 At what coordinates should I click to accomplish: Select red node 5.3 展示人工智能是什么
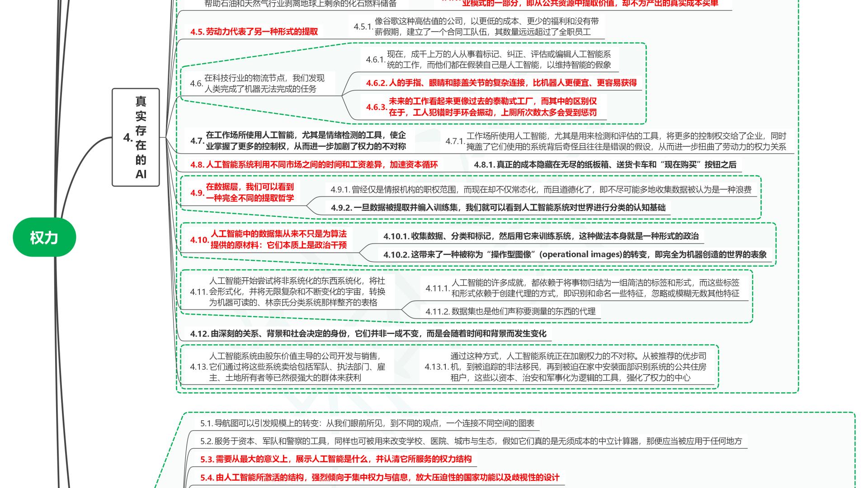tap(336, 460)
